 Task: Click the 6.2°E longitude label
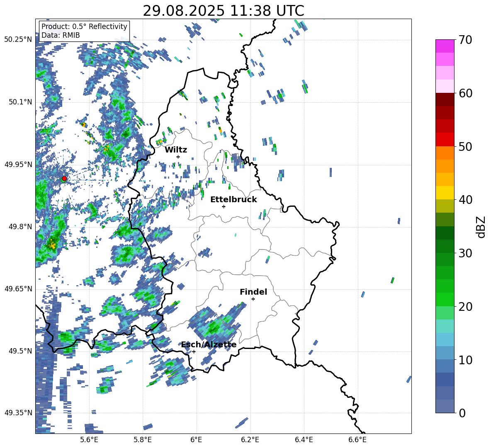(x=250, y=440)
